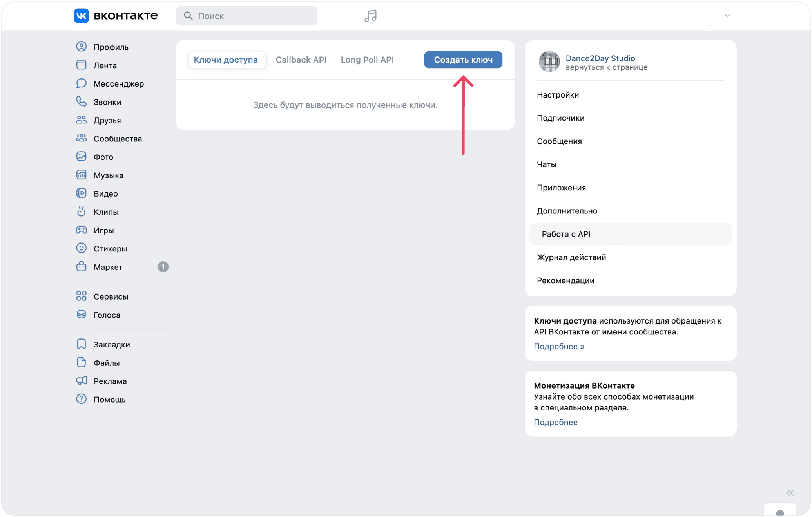Click the search field Поиск
Image resolution: width=812 pixels, height=517 pixels.
pyautogui.click(x=246, y=16)
